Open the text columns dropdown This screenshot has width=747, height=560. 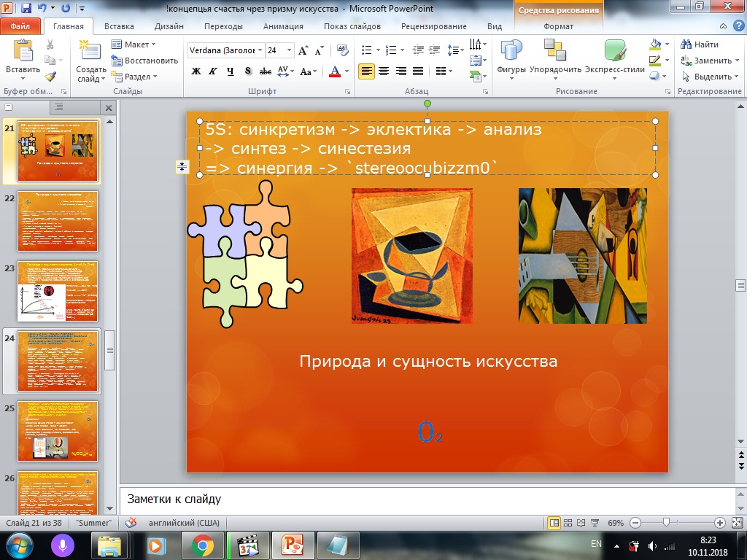444,71
